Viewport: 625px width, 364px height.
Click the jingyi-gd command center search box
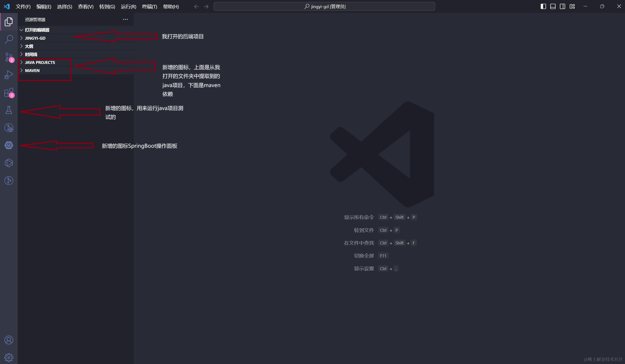coord(324,7)
